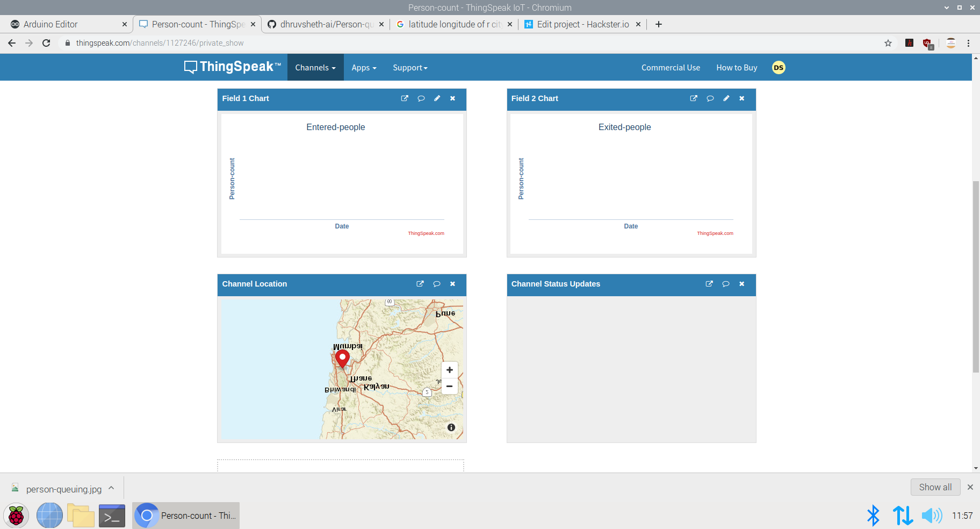Mute system volume via speaker icon
Image resolution: width=980 pixels, height=529 pixels.
(x=932, y=515)
